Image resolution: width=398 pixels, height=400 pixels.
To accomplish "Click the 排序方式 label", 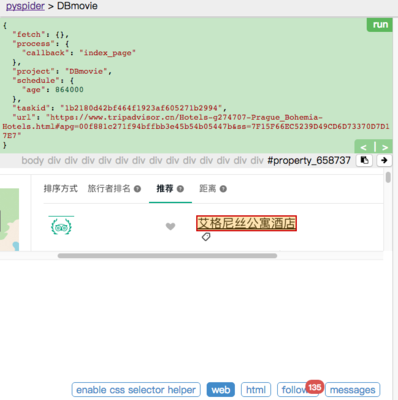I will tap(60, 189).
